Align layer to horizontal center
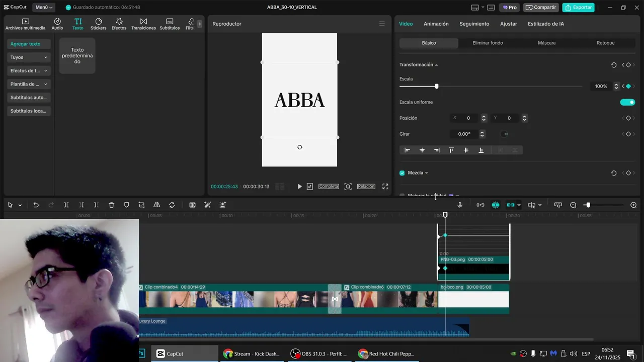Viewport: 644px width, 362px height. point(422,150)
